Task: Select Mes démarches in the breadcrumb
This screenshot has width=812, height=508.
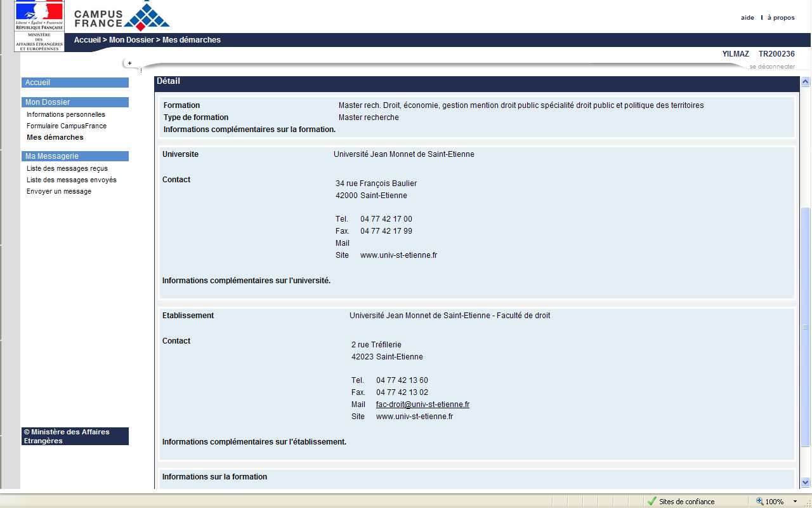Action: pos(192,40)
